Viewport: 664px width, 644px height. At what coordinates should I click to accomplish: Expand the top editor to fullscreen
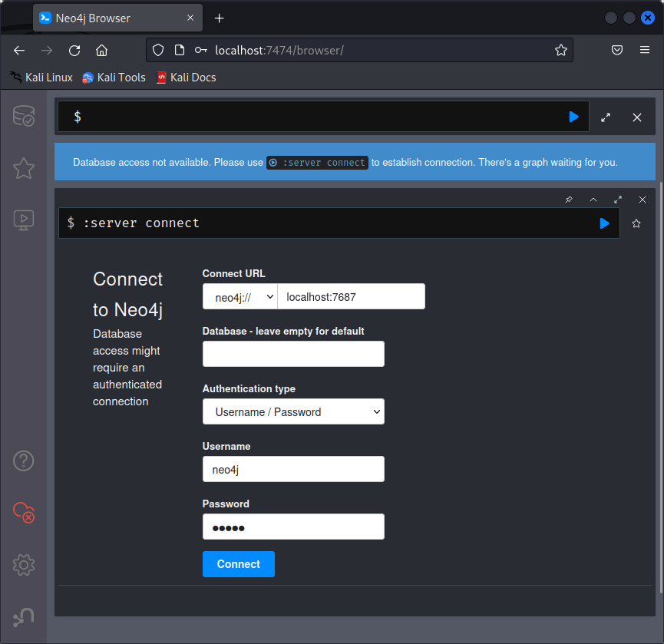pos(606,117)
